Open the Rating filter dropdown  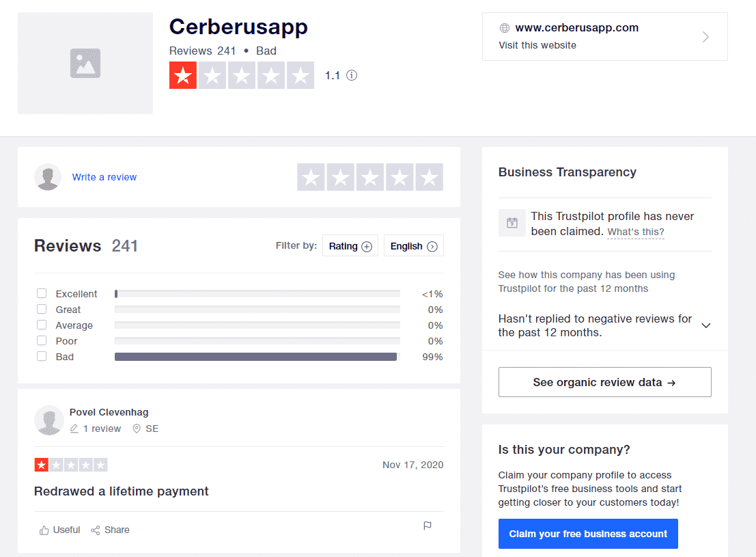point(350,245)
